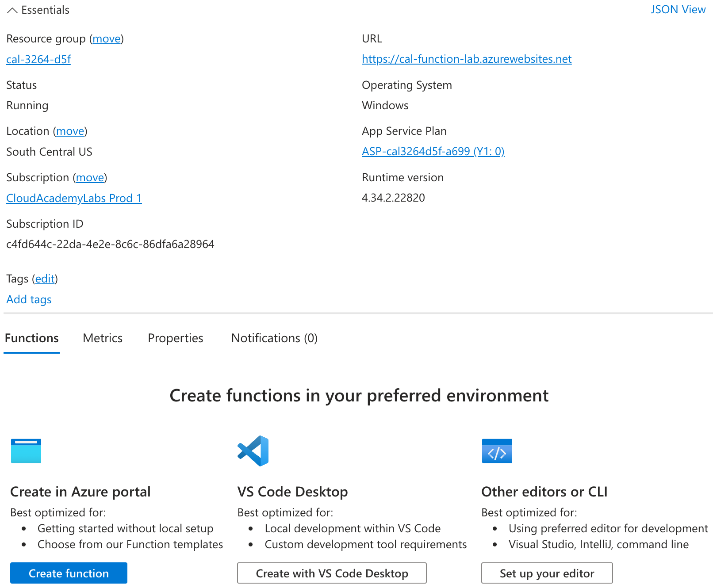Select the Functions tab
The image size is (713, 588).
click(x=32, y=338)
